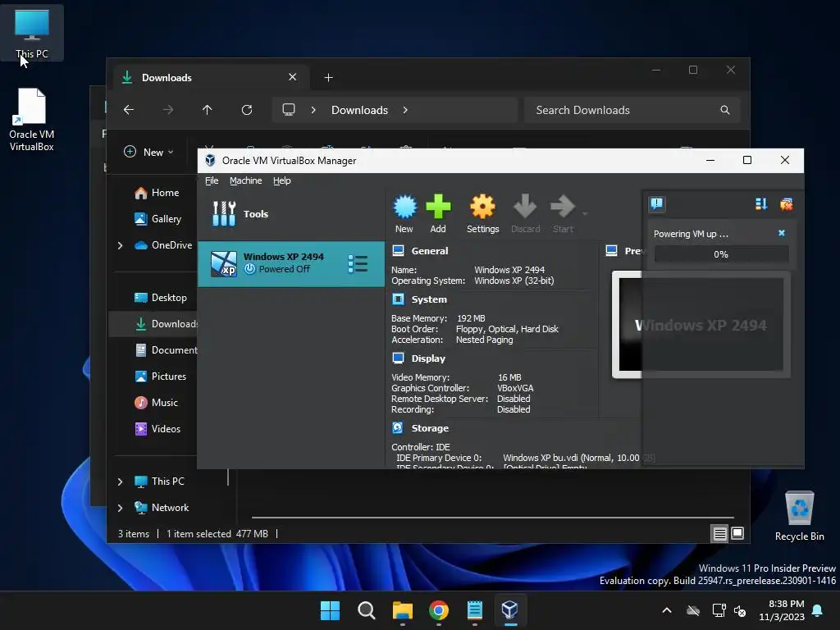
Task: Expand the chevron before Downloads breadcrumb
Action: tap(313, 110)
